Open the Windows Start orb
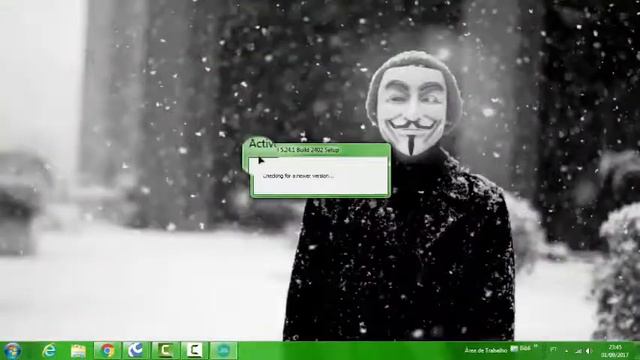This screenshot has height=360, width=640. click(12, 351)
